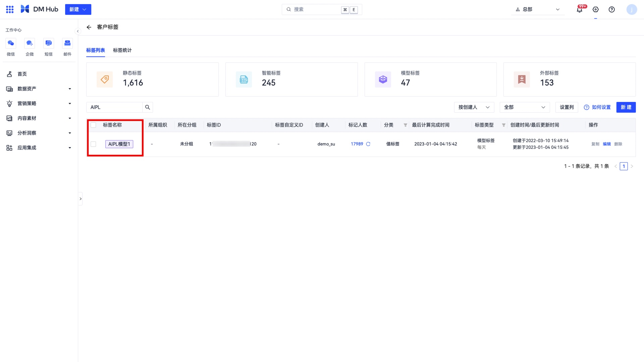Open the 企微 workspace icon
The image size is (644, 362).
pyautogui.click(x=30, y=43)
